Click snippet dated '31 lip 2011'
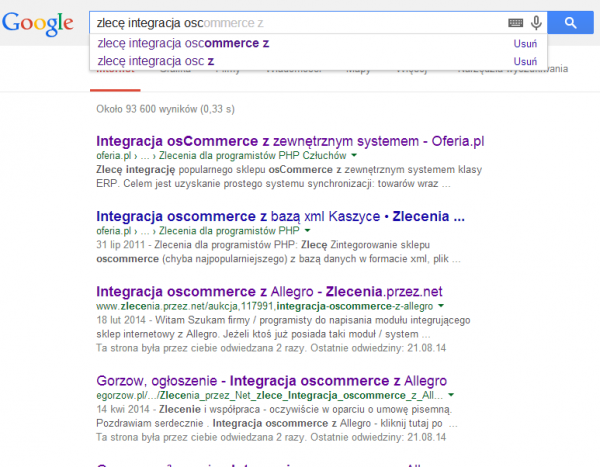 coord(278,252)
